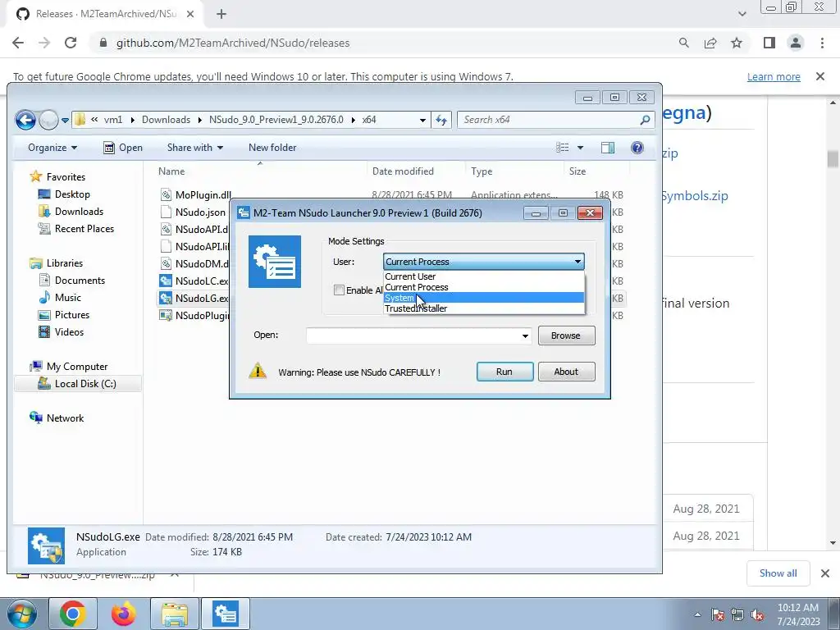Click the NSudo gear logo image
This screenshot has width=840, height=630.
[275, 262]
